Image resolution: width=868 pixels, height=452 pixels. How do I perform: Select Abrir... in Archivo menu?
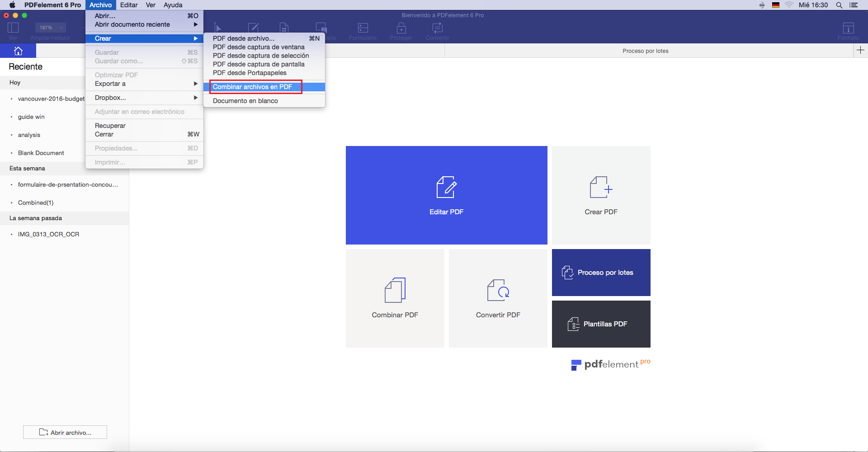[144, 16]
